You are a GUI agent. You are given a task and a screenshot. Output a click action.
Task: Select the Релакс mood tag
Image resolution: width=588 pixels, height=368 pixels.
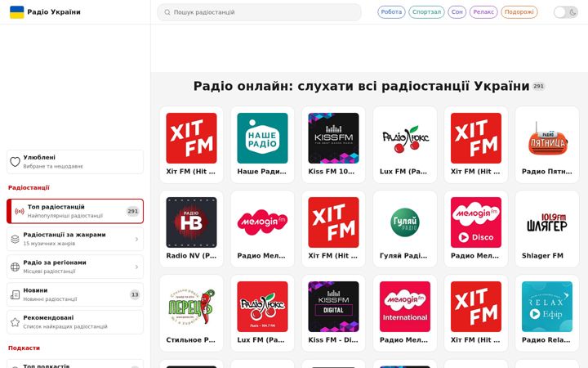pos(483,12)
